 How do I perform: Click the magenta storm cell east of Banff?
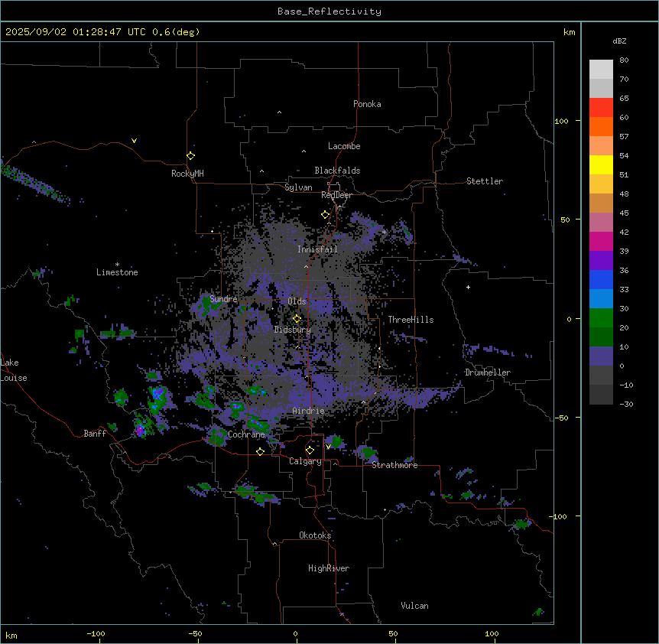141,430
